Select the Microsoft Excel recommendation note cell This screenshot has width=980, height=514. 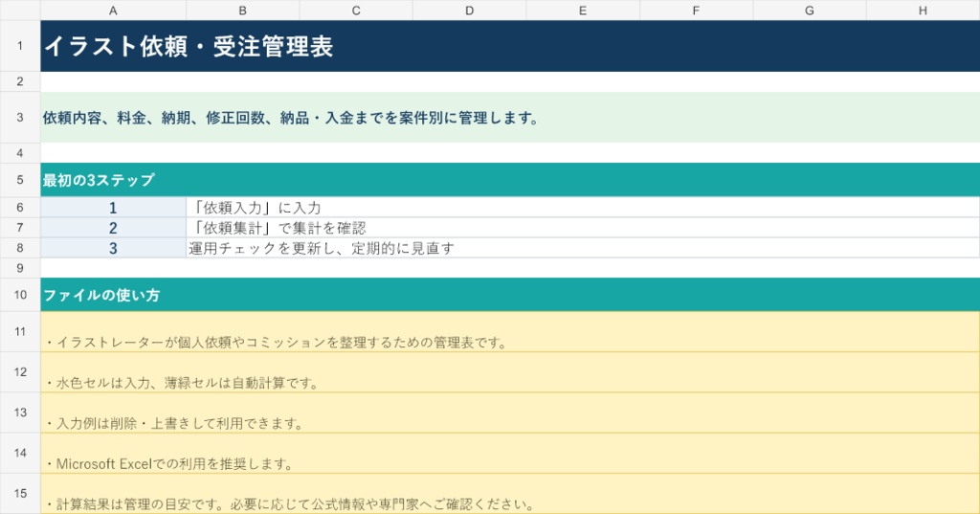pos(510,453)
